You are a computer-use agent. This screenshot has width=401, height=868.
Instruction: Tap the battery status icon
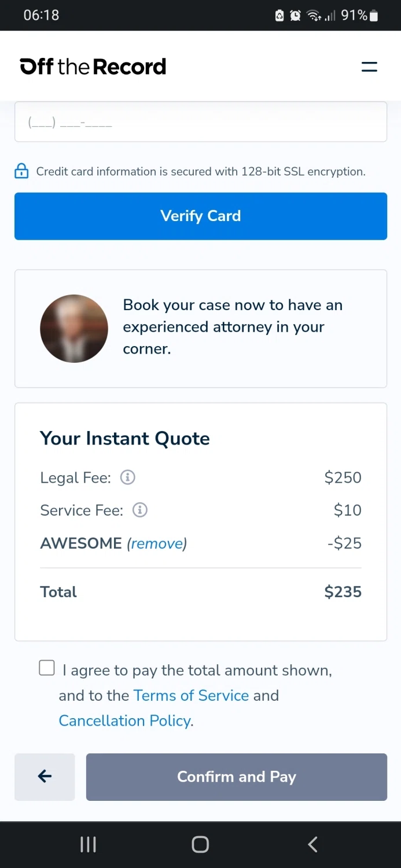click(x=374, y=16)
